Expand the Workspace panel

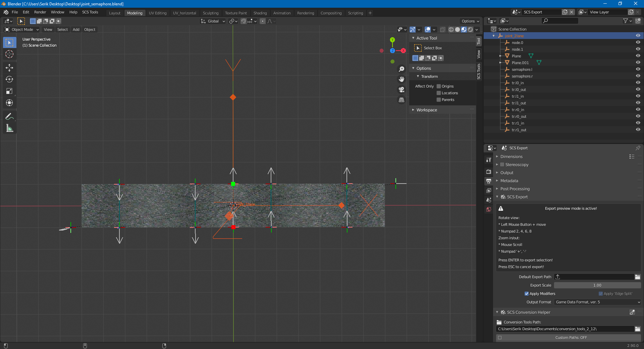pyautogui.click(x=427, y=110)
